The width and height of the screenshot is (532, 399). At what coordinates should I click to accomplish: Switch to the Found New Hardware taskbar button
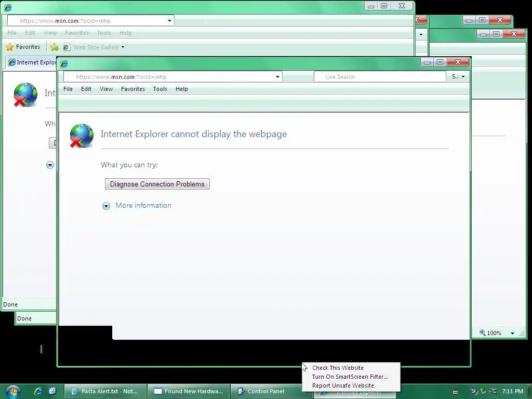point(189,391)
